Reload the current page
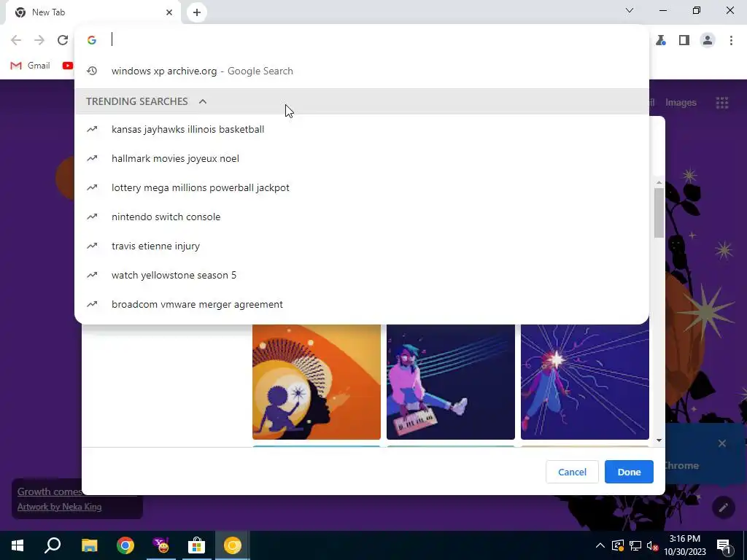This screenshot has width=747, height=560. [63, 40]
